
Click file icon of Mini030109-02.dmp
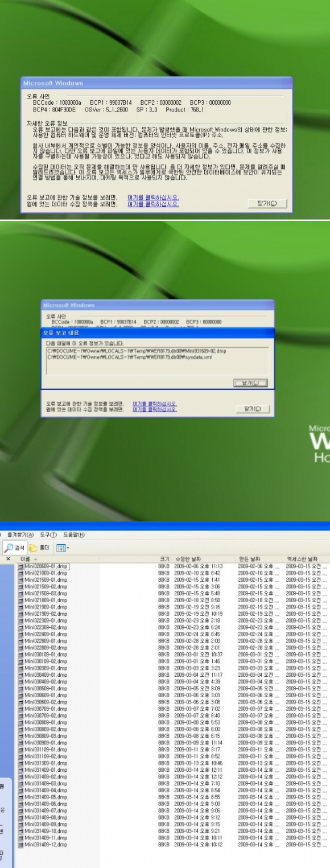[20, 662]
